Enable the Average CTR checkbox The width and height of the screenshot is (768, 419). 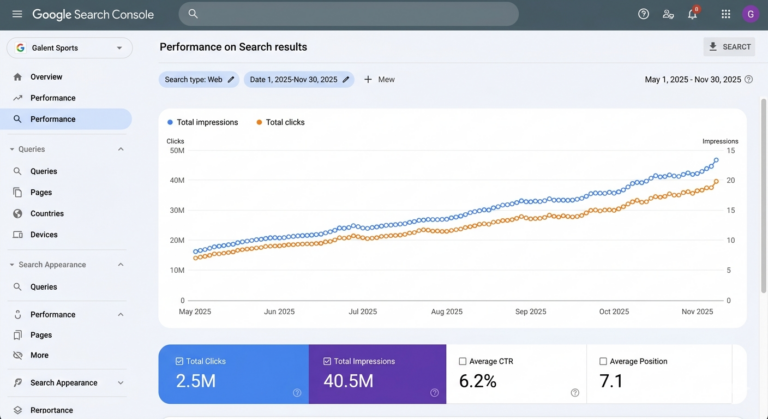[x=462, y=361]
